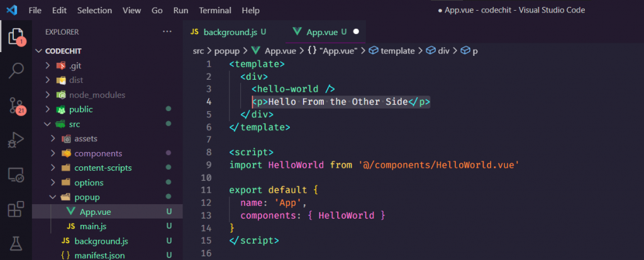
Task: Expand the node_modules folder
Action: pos(107,95)
